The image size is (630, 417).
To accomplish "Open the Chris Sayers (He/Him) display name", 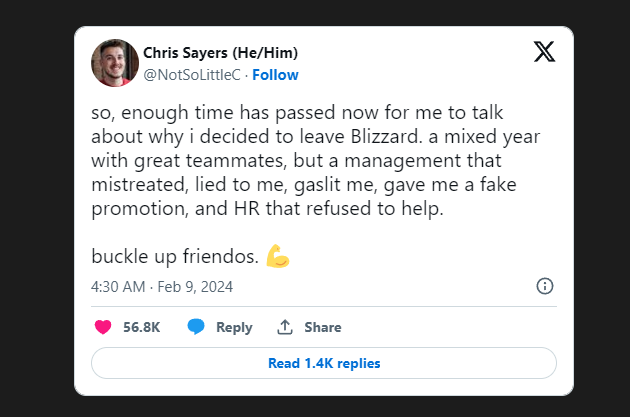I will (220, 53).
